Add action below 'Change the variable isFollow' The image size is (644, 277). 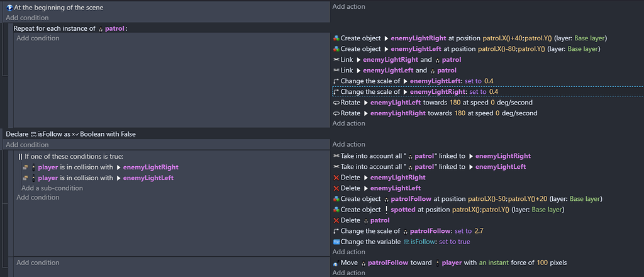(348, 252)
